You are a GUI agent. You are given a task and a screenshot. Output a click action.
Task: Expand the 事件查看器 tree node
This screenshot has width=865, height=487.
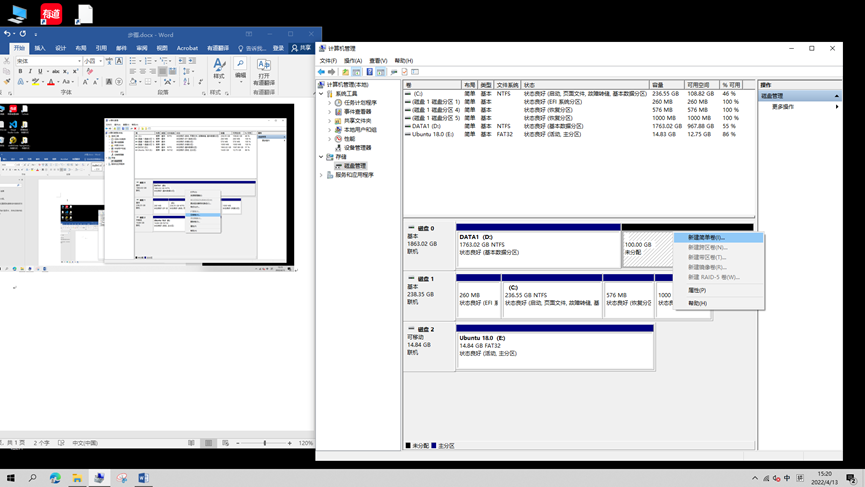point(329,111)
